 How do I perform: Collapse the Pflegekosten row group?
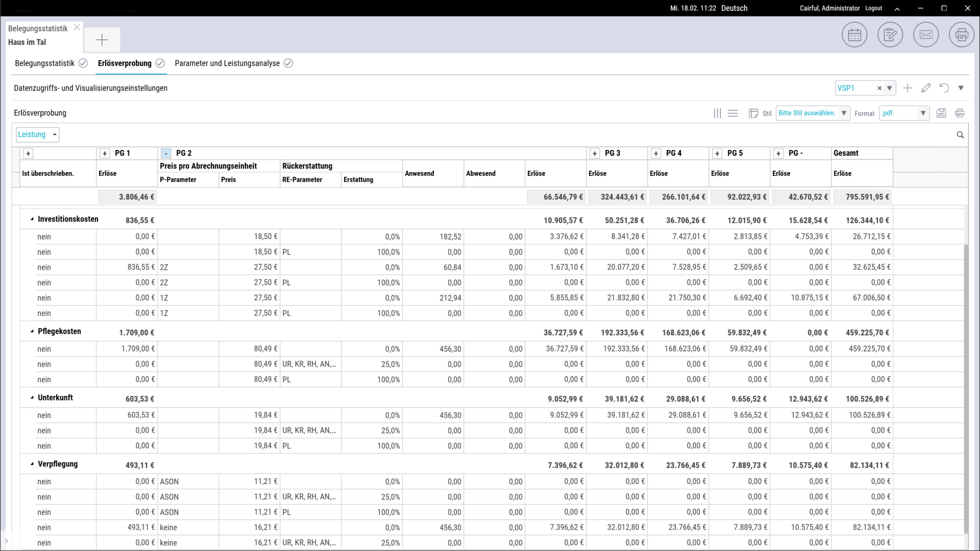(32, 332)
